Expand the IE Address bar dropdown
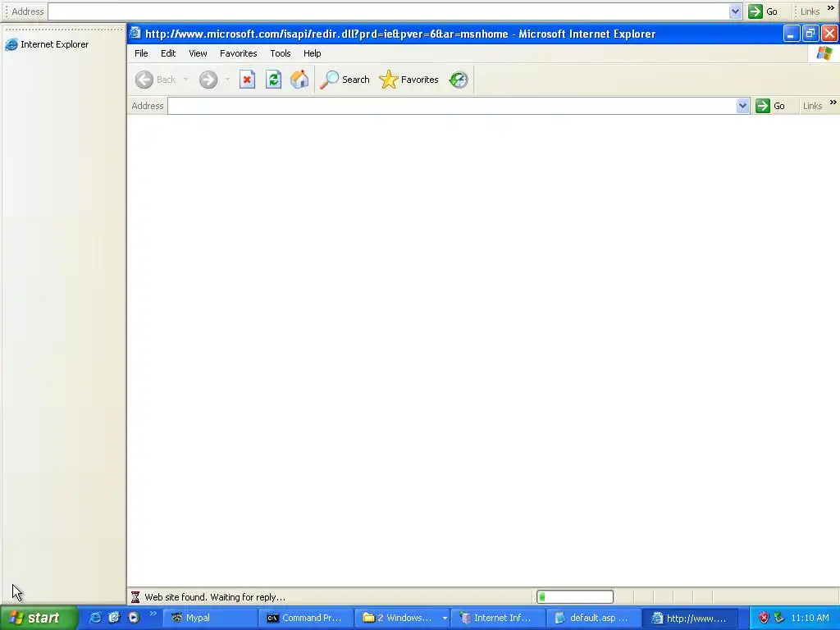This screenshot has width=840, height=630. coord(742,106)
